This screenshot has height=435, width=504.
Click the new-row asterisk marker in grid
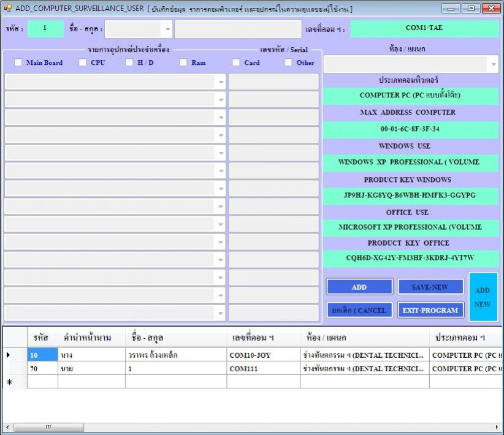8,382
